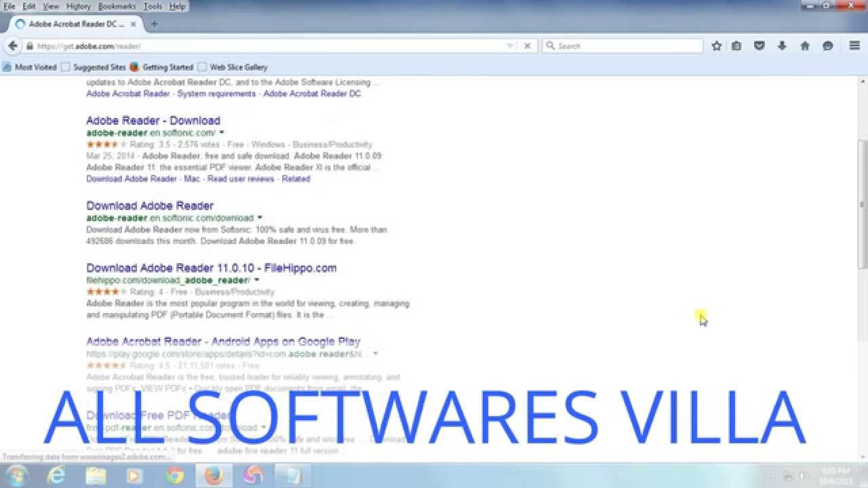Expand arrow beside adobe-reader.en.softonic.com/download URL
Viewport: 868px width, 488px height.
click(x=260, y=218)
